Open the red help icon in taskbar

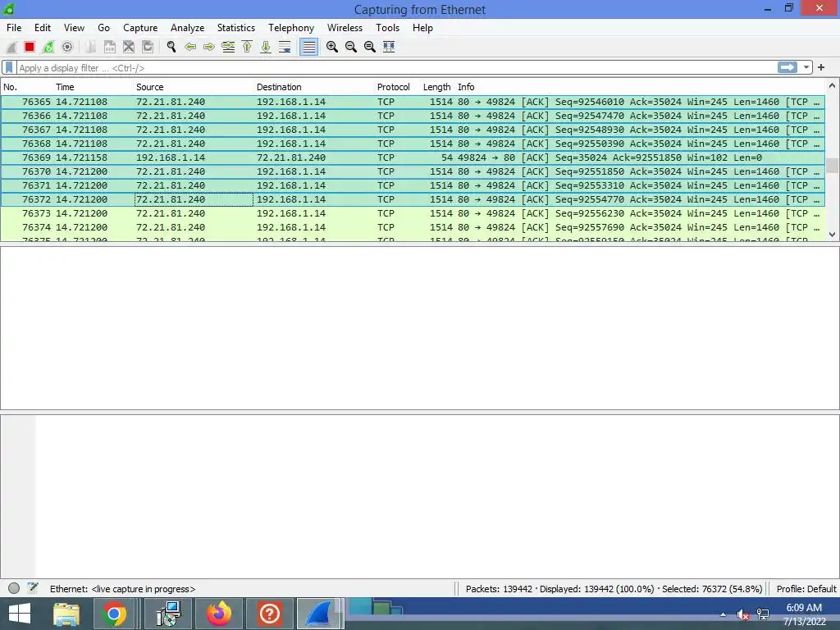pyautogui.click(x=269, y=614)
